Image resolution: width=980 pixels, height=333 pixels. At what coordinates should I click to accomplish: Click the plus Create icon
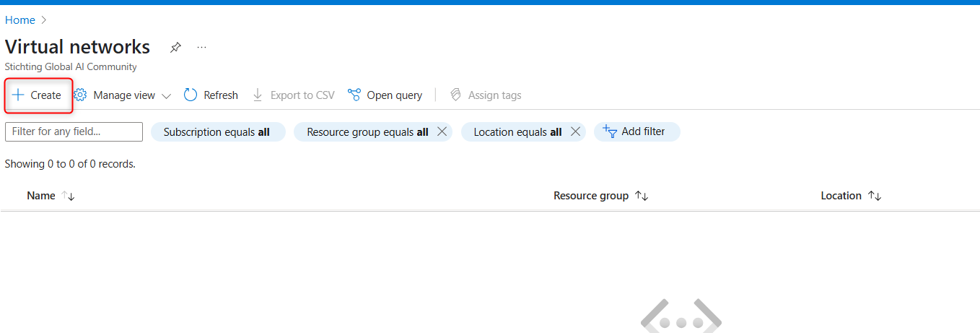tap(19, 95)
